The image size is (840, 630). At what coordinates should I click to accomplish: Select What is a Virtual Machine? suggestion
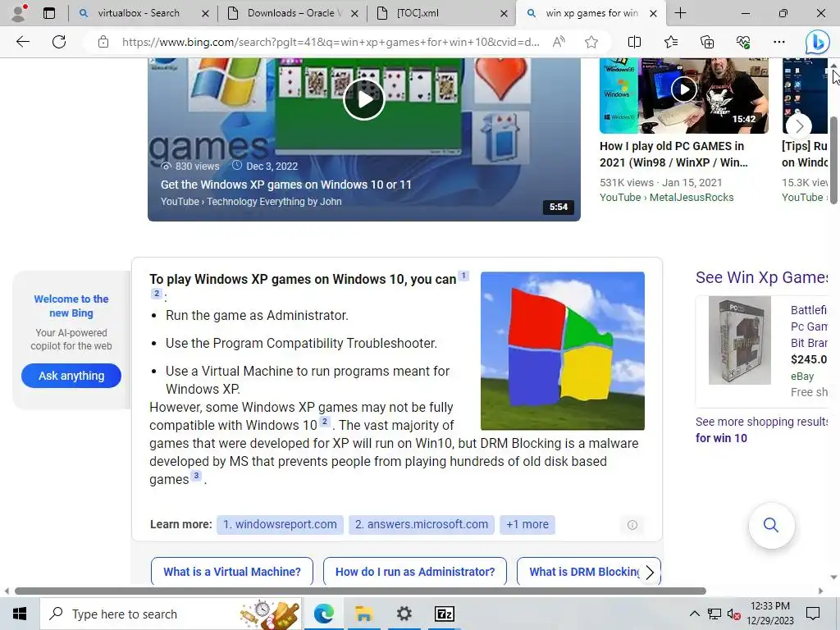[232, 572]
